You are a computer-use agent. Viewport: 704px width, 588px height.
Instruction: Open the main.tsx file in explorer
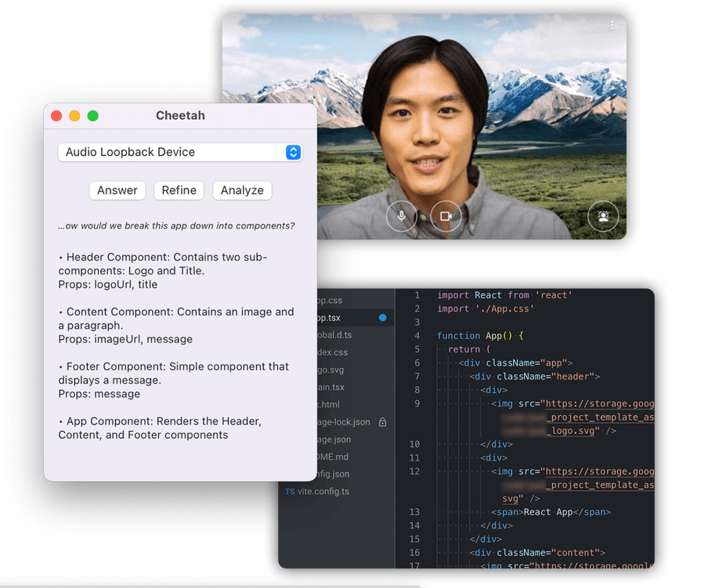[x=355, y=387]
